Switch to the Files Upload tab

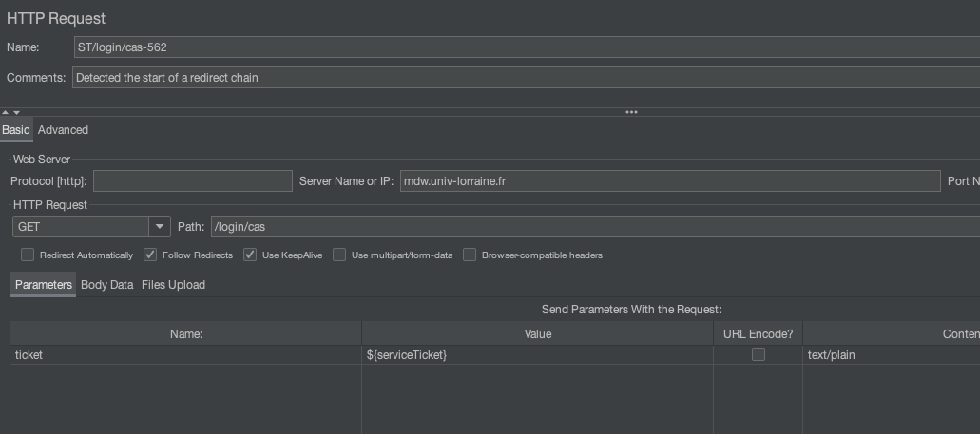(x=173, y=285)
